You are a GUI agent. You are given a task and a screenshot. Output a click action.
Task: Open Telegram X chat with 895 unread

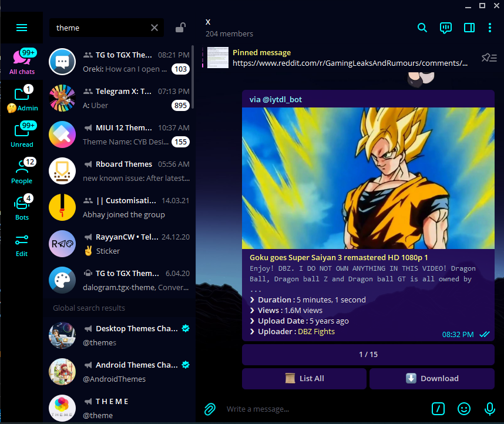click(119, 98)
